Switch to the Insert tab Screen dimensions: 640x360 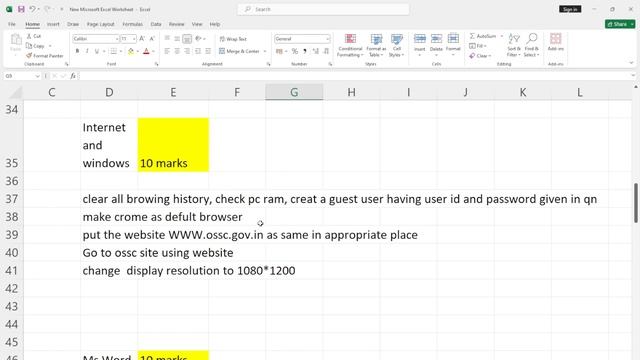tap(53, 24)
